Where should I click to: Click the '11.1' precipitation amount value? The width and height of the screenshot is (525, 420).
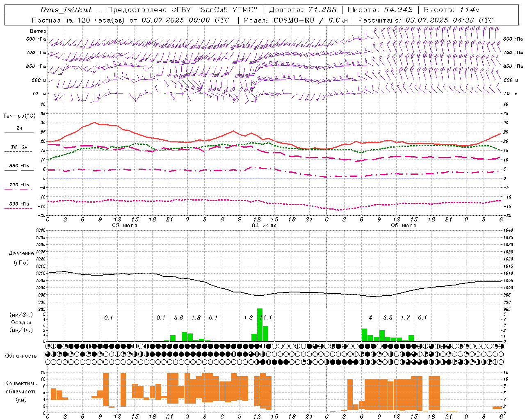[267, 318]
